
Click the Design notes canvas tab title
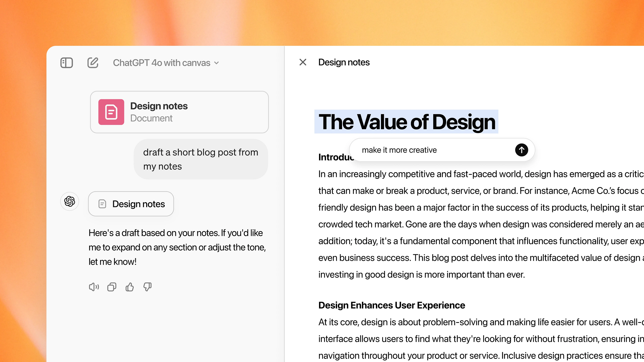click(x=344, y=62)
